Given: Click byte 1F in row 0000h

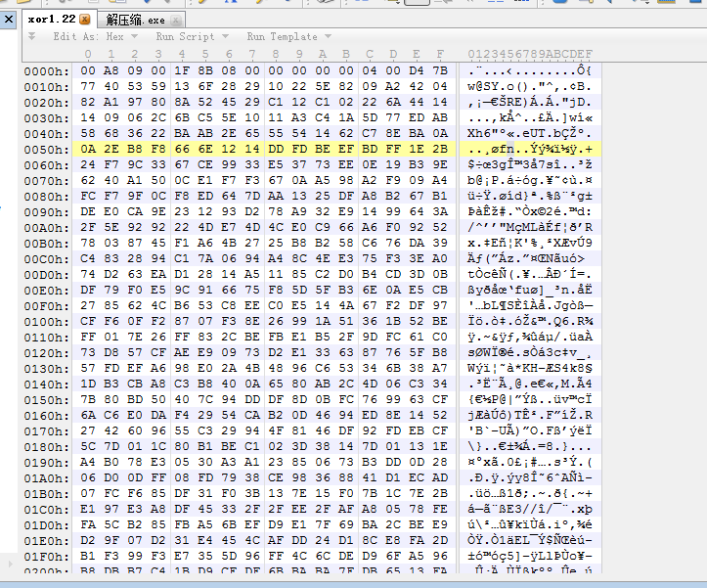Looking at the screenshot, I should 182,70.
